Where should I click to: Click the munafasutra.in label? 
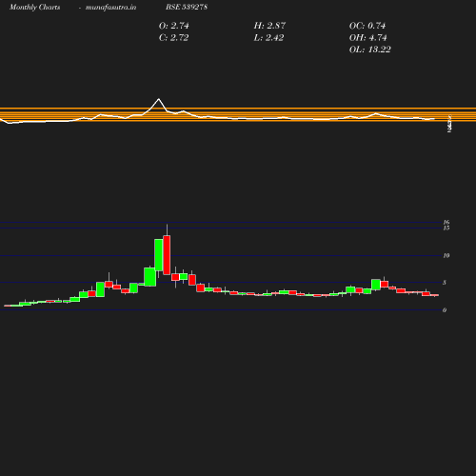coord(110,7)
